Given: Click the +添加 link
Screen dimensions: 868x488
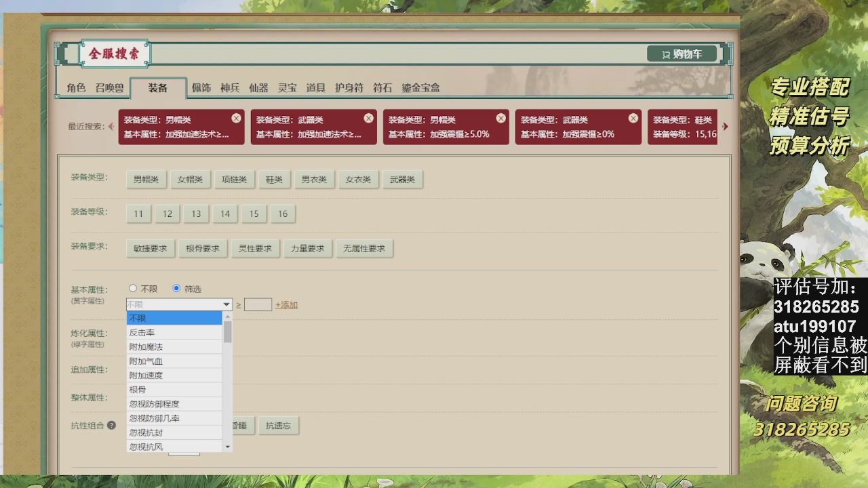Looking at the screenshot, I should pyautogui.click(x=286, y=305).
